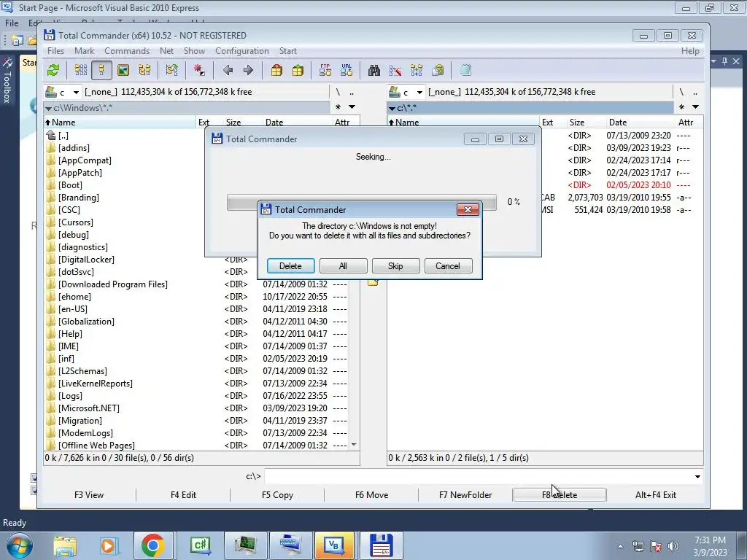Click the folder icon of [addins]
This screenshot has height=560, width=747.
click(x=51, y=147)
